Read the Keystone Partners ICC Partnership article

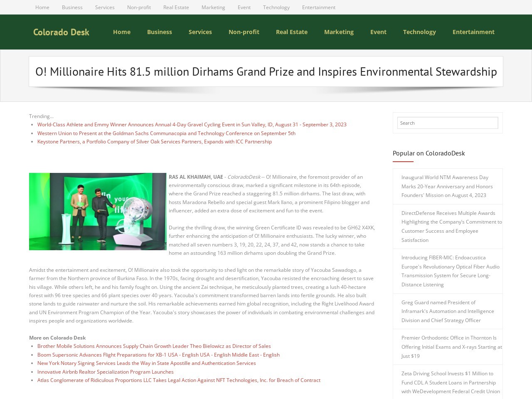click(154, 142)
